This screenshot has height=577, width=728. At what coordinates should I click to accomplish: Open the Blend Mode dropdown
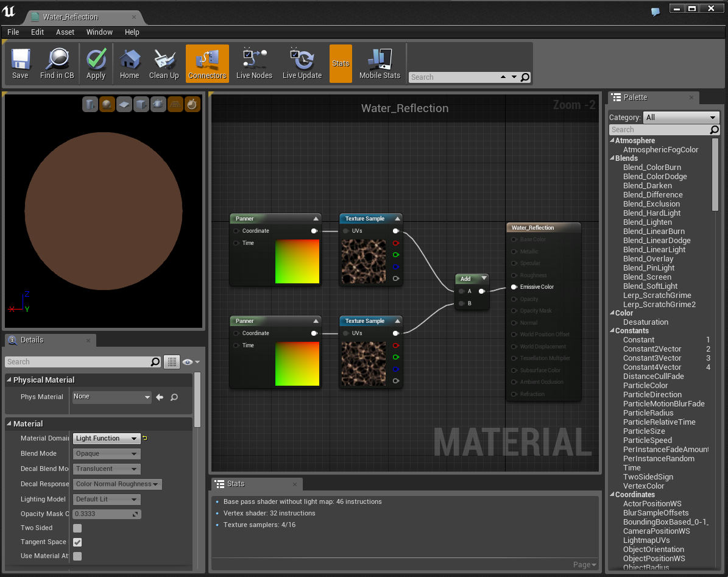107,453
